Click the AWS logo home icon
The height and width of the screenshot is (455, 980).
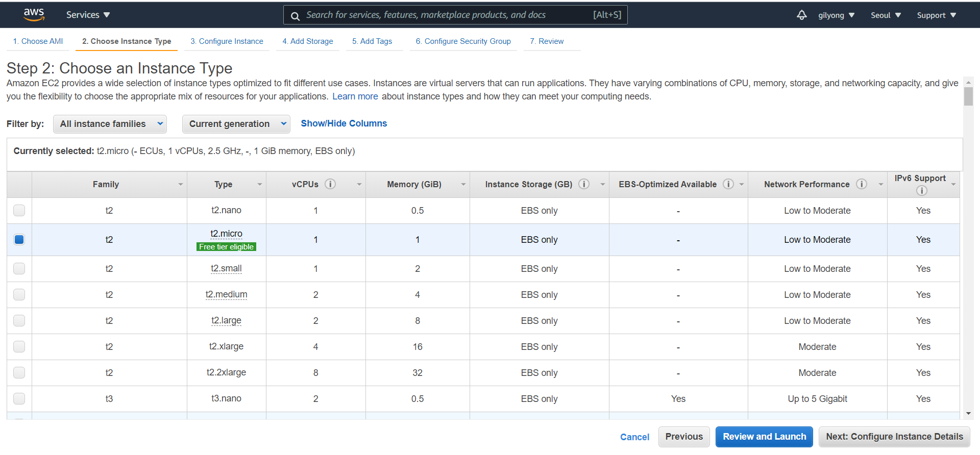click(x=34, y=15)
